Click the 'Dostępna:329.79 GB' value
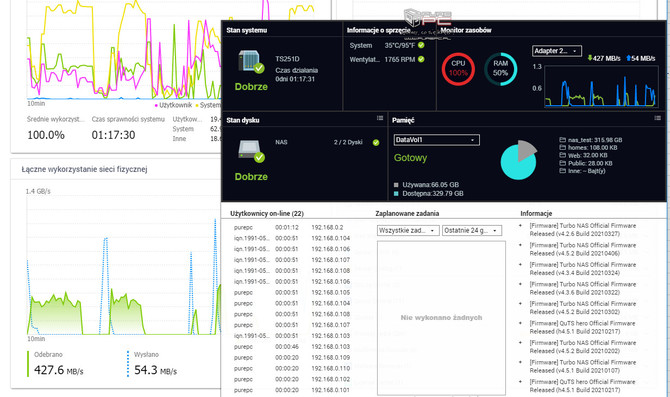 [x=433, y=194]
